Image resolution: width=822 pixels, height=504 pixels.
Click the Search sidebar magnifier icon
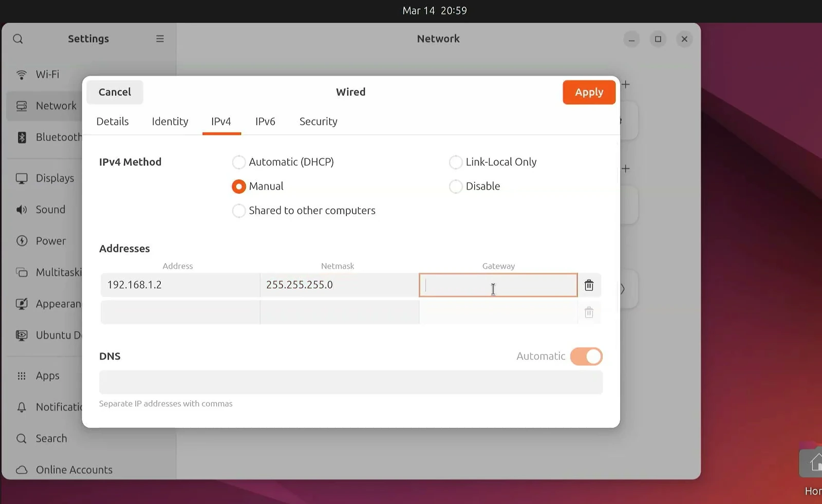click(22, 439)
